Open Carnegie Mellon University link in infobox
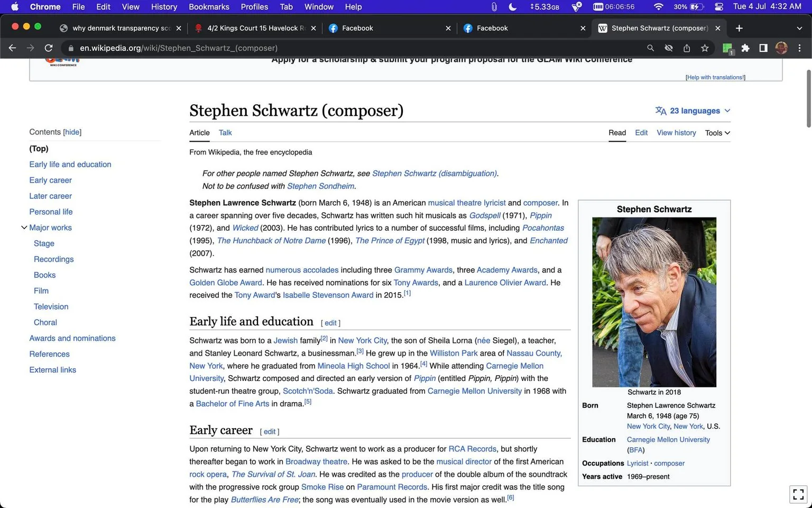The height and width of the screenshot is (508, 812). (668, 440)
